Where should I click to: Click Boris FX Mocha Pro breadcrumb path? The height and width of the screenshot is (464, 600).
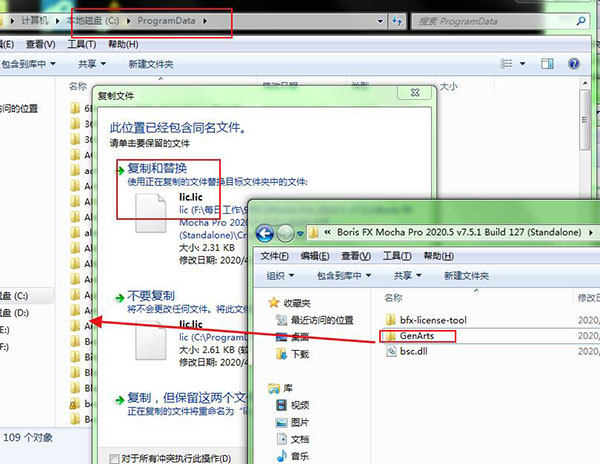459,232
